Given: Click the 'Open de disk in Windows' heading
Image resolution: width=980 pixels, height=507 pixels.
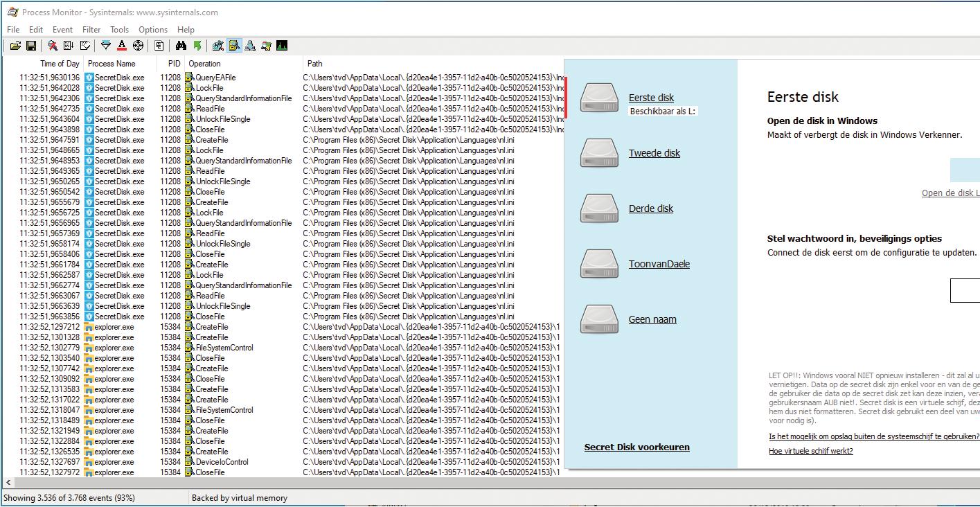Looking at the screenshot, I should (822, 121).
